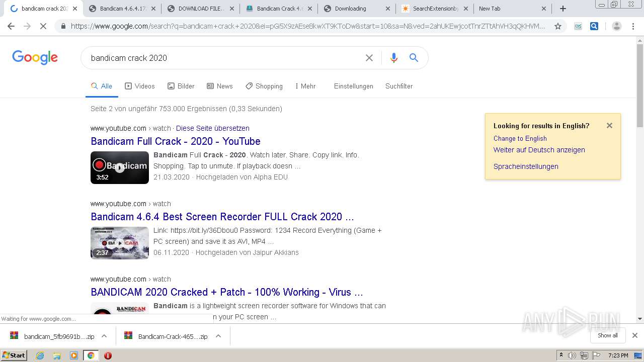Select the Alle results tab
Image resolution: width=644 pixels, height=362 pixels.
tap(102, 86)
